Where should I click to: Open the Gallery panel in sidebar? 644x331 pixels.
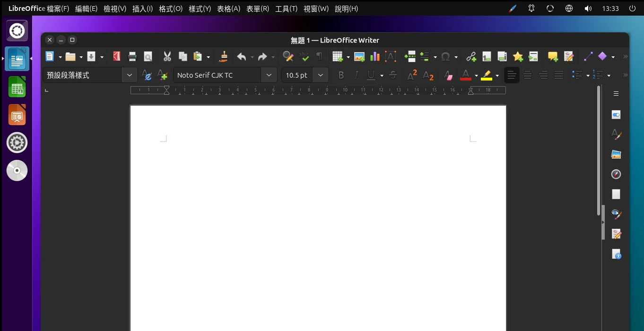616,154
